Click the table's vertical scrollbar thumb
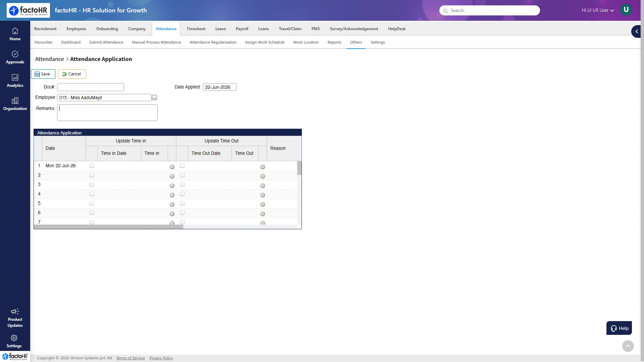 [x=299, y=168]
